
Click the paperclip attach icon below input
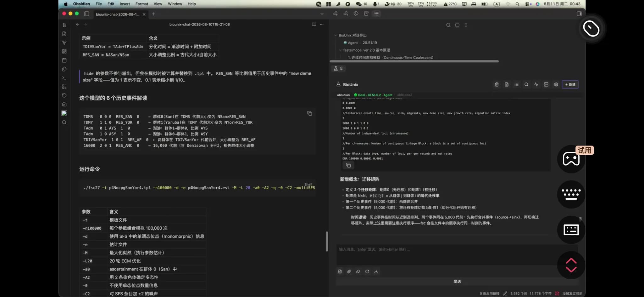[x=349, y=271]
